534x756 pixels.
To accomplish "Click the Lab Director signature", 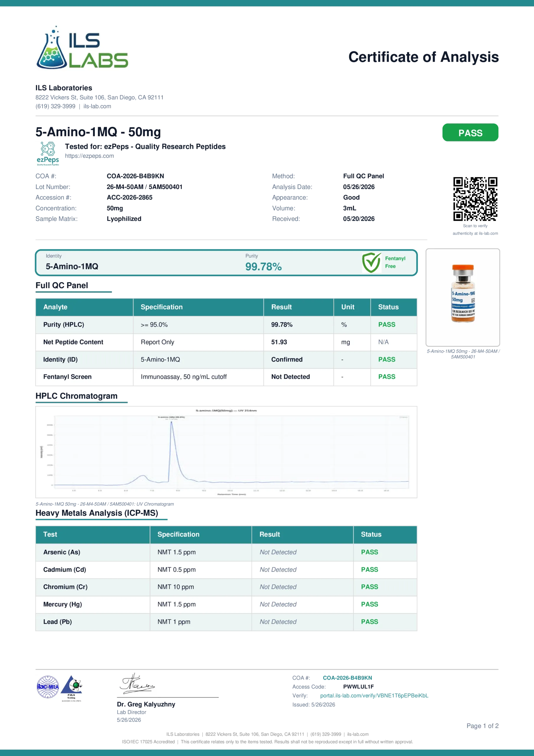I will click(137, 684).
